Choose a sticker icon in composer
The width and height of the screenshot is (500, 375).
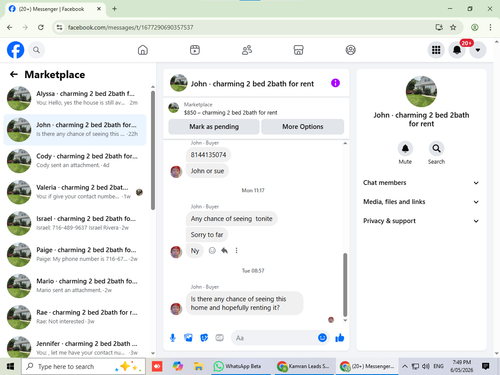tap(204, 338)
